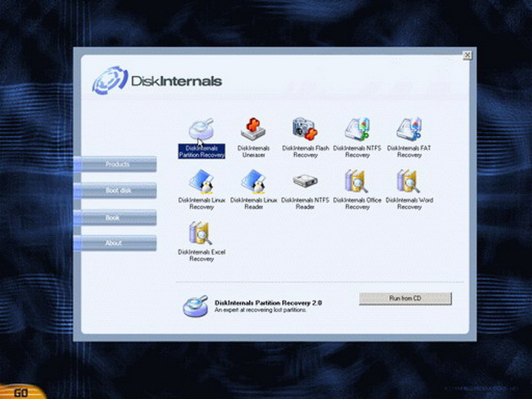Click the DiskInternals logo
The width and height of the screenshot is (532, 399).
pyautogui.click(x=157, y=81)
